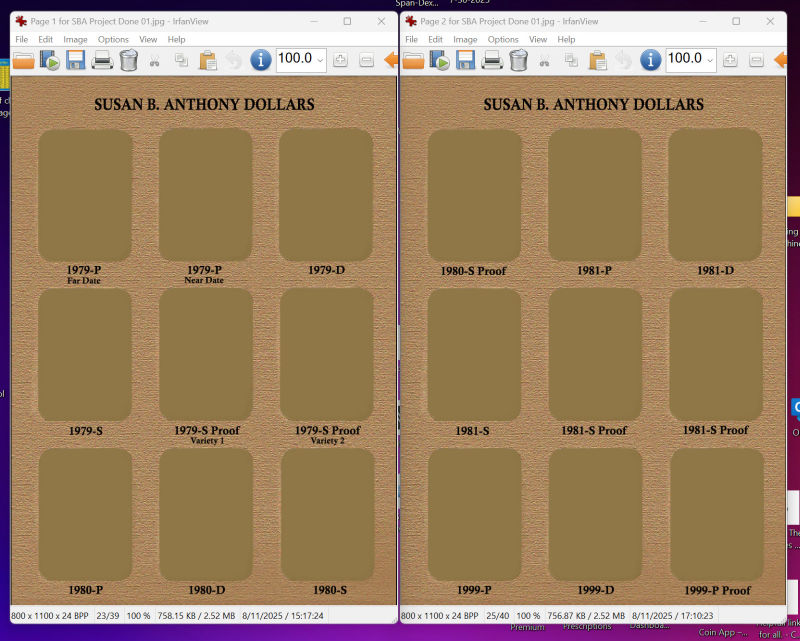Click 25/40 index in Page 2 status bar
800x641 pixels.
497,616
